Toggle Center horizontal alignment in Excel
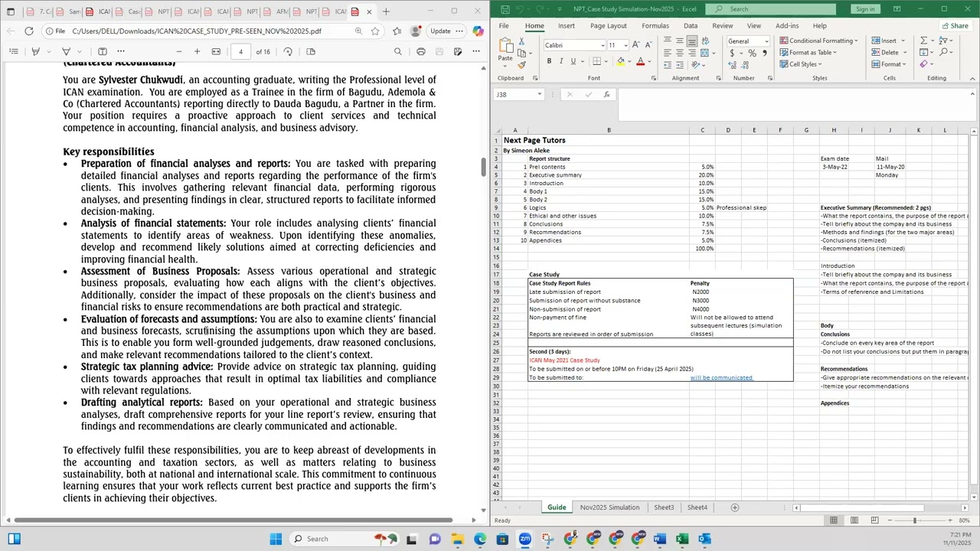 [x=680, y=53]
